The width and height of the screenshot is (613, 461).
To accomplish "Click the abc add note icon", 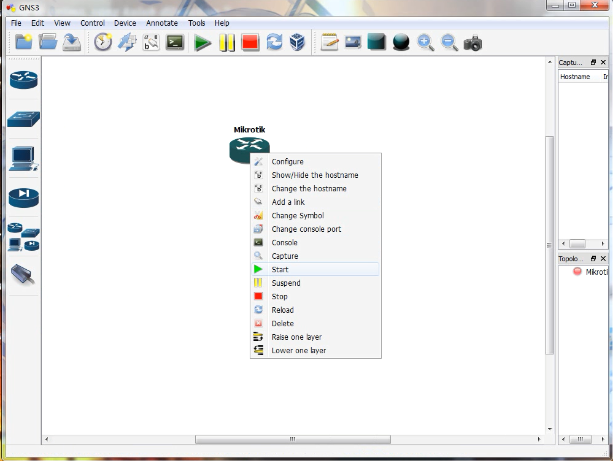I will point(151,42).
